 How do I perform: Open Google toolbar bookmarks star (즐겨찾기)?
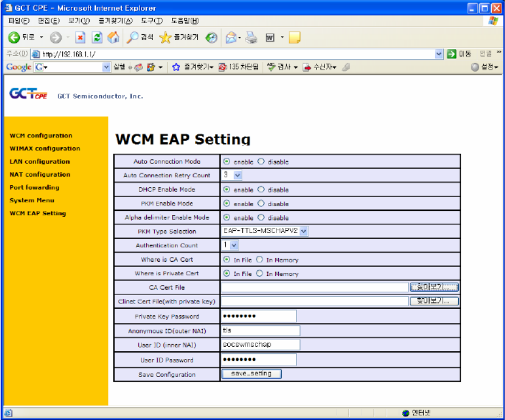pyautogui.click(x=176, y=67)
